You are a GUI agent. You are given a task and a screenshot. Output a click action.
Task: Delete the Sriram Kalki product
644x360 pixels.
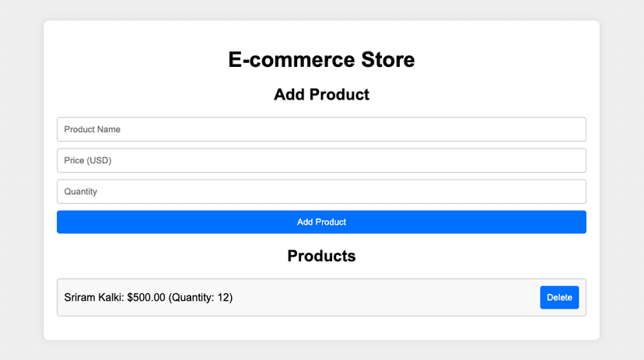pos(559,297)
